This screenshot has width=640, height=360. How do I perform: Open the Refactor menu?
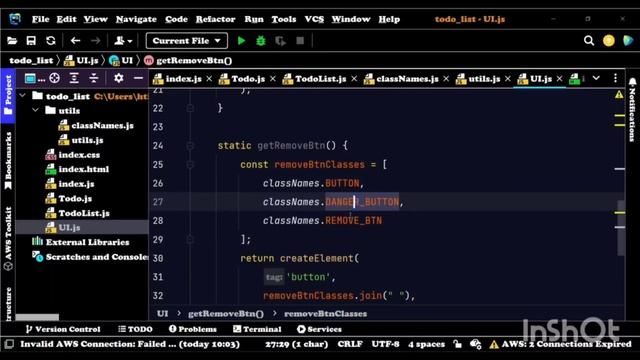pyautogui.click(x=215, y=19)
